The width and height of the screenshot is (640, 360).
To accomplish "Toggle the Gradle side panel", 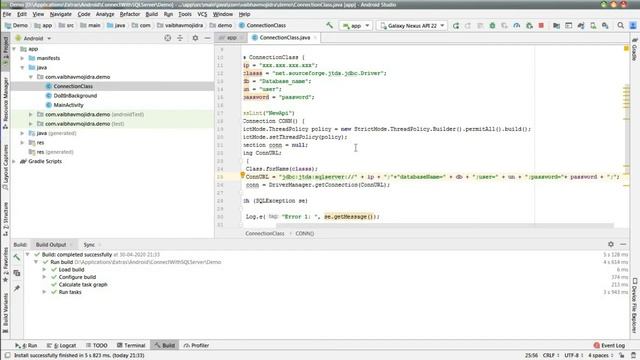I will (634, 50).
